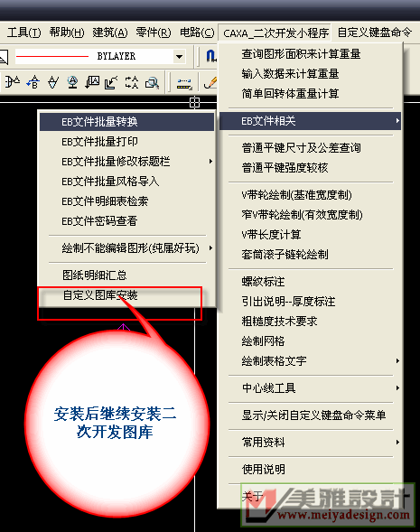Open the 自定义键盘命令 menu
420x532 pixels.
tap(375, 33)
